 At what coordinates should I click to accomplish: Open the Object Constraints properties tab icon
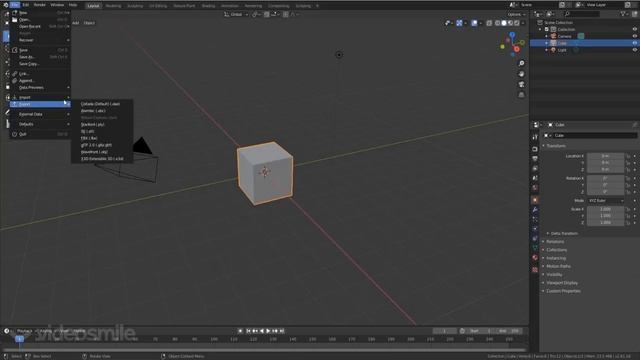click(535, 239)
